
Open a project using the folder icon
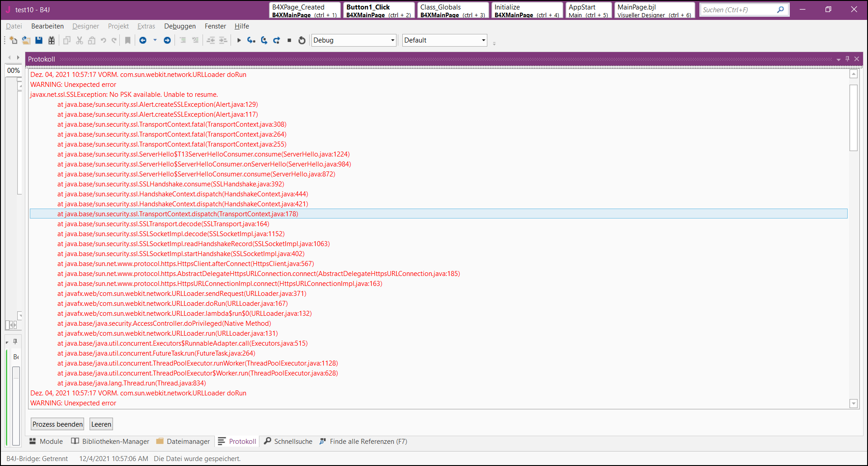(x=26, y=40)
